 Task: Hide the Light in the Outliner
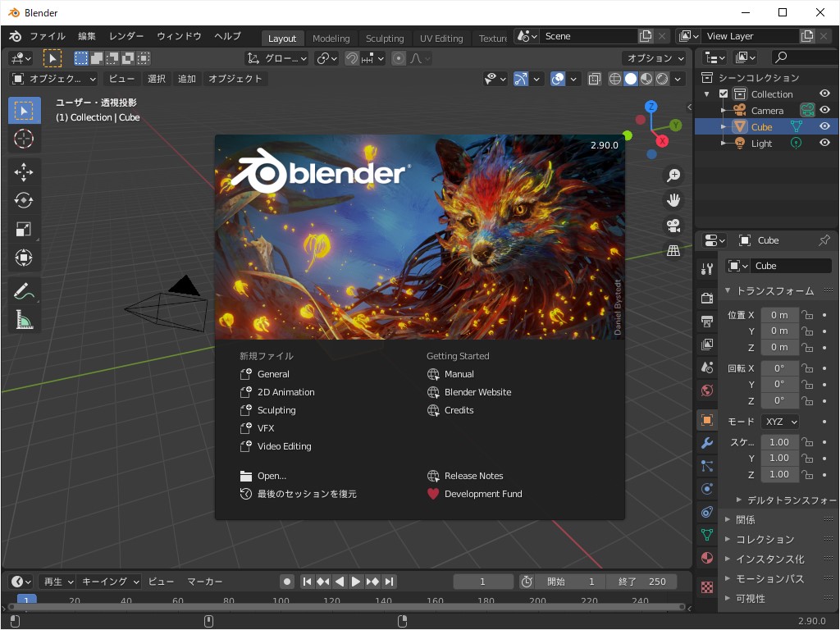(825, 143)
